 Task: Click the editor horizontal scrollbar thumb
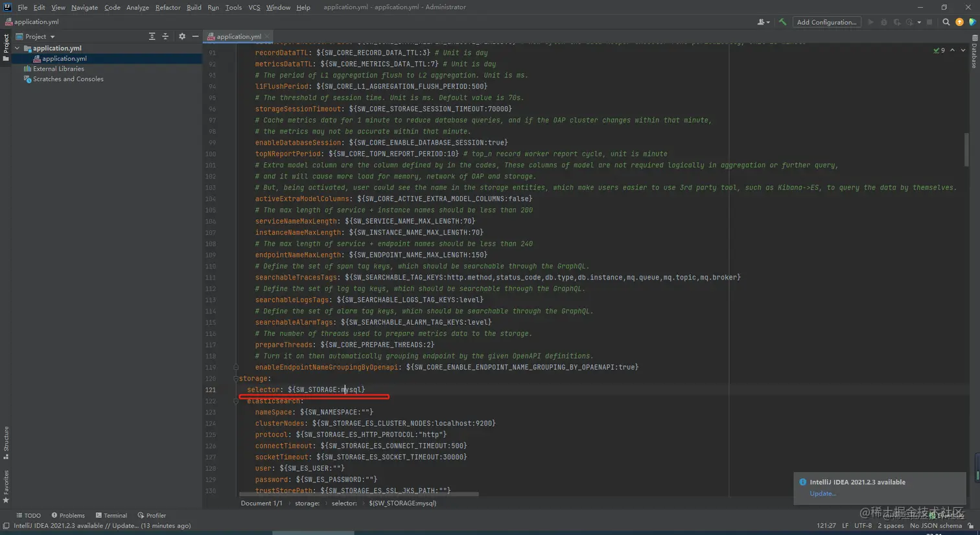pyautogui.click(x=358, y=494)
